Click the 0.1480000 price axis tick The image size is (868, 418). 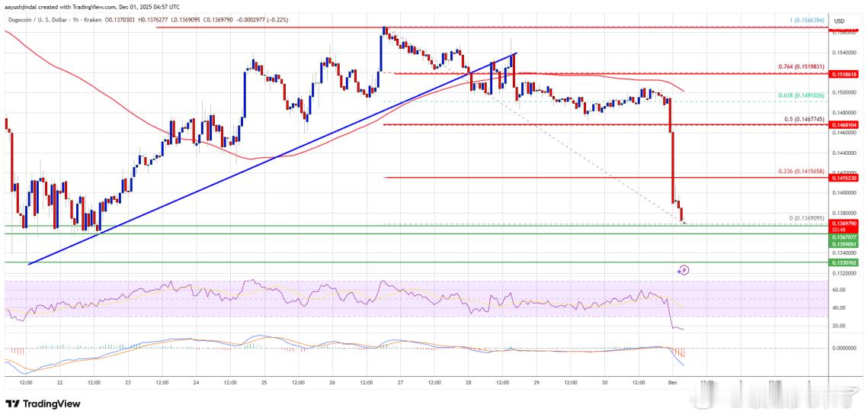tap(844, 111)
